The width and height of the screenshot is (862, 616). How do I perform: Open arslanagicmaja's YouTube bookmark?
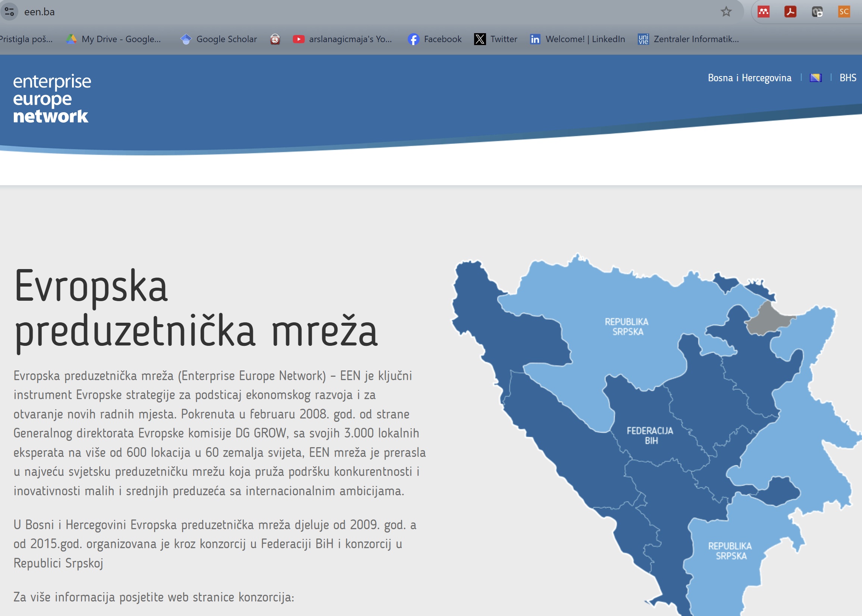click(342, 39)
